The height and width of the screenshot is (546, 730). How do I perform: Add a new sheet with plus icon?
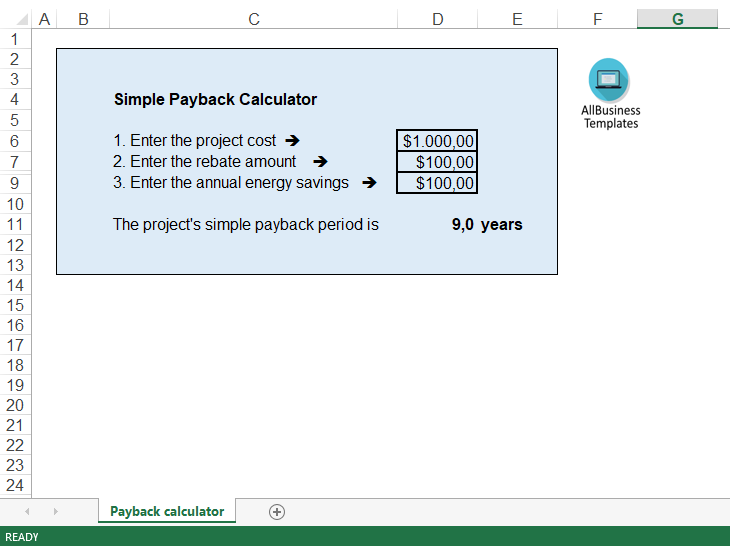(277, 512)
